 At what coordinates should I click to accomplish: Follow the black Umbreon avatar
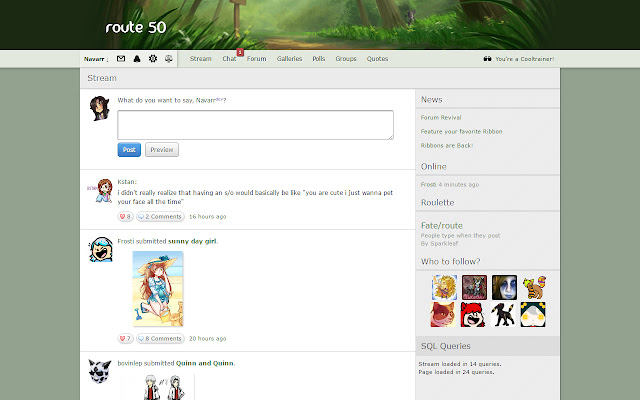point(503,314)
